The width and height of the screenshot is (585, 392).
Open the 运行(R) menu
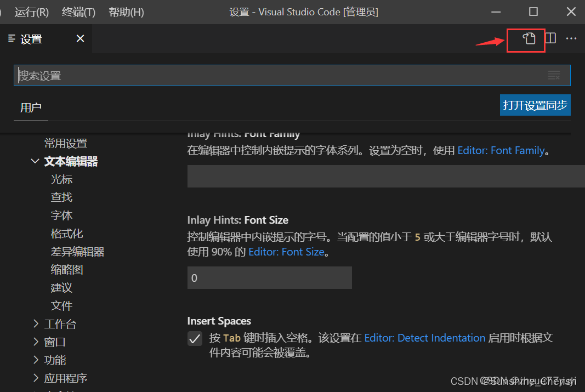32,12
